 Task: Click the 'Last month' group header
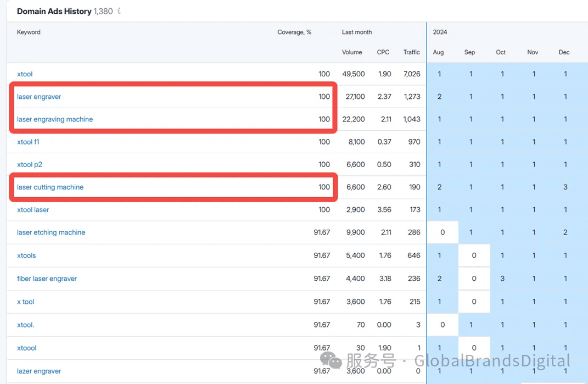click(357, 32)
